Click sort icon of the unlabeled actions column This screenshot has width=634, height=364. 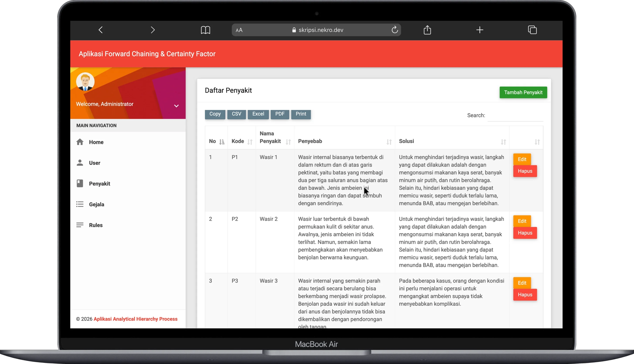click(x=537, y=142)
